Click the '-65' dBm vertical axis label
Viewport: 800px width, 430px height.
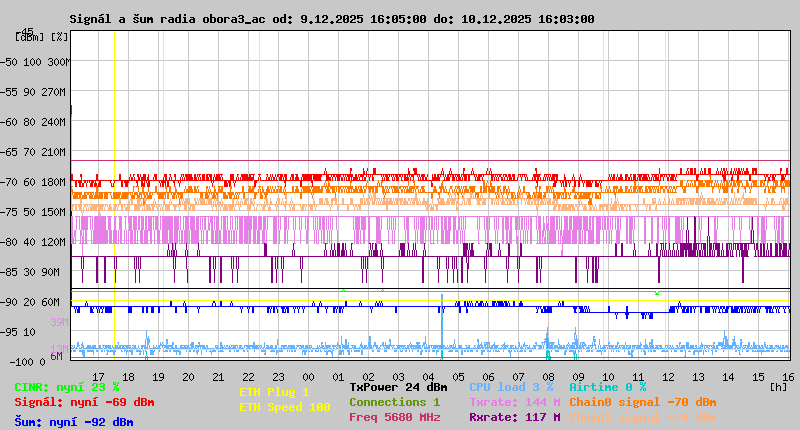(9, 152)
